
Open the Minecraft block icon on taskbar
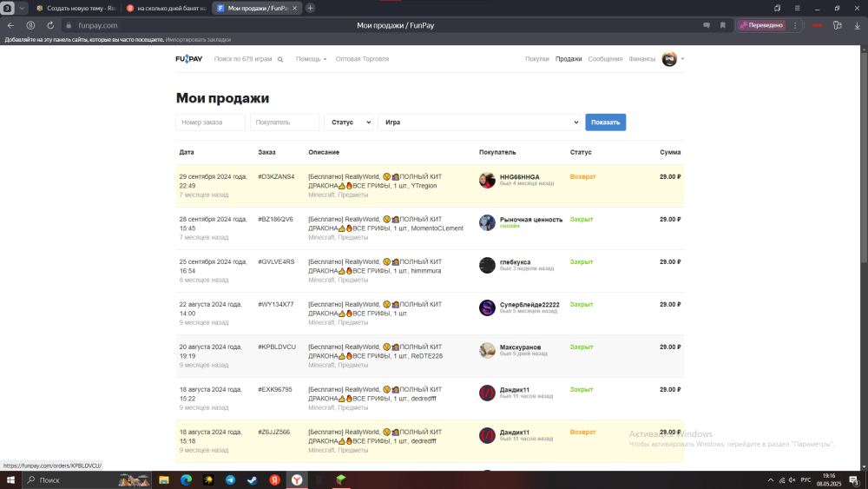[341, 480]
